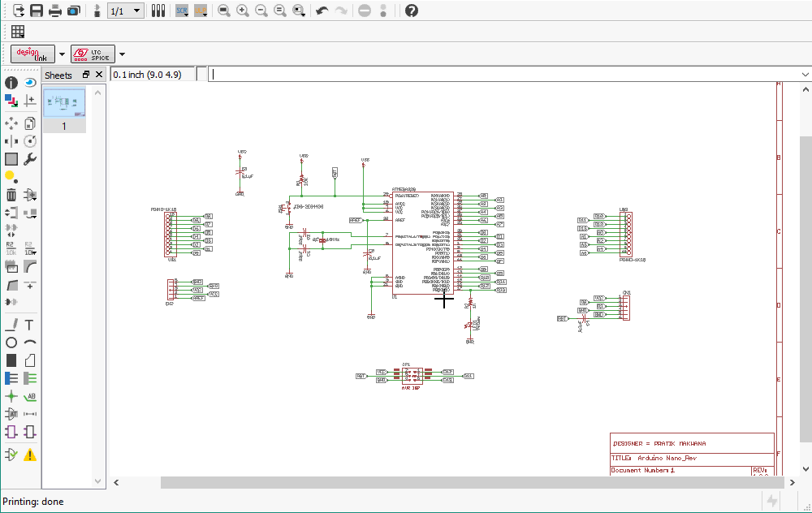Select the sheet 1 thumbnail
Image resolution: width=812 pixels, height=513 pixels.
64,102
